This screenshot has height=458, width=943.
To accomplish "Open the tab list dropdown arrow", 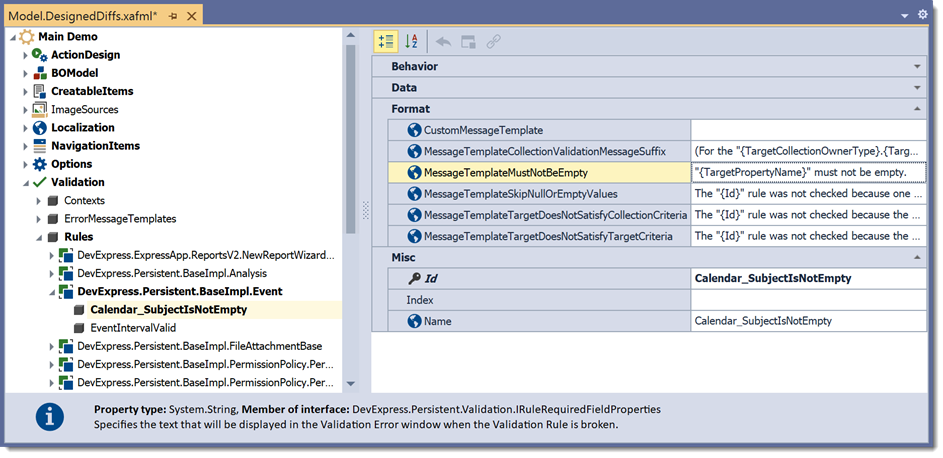I will pyautogui.click(x=905, y=16).
